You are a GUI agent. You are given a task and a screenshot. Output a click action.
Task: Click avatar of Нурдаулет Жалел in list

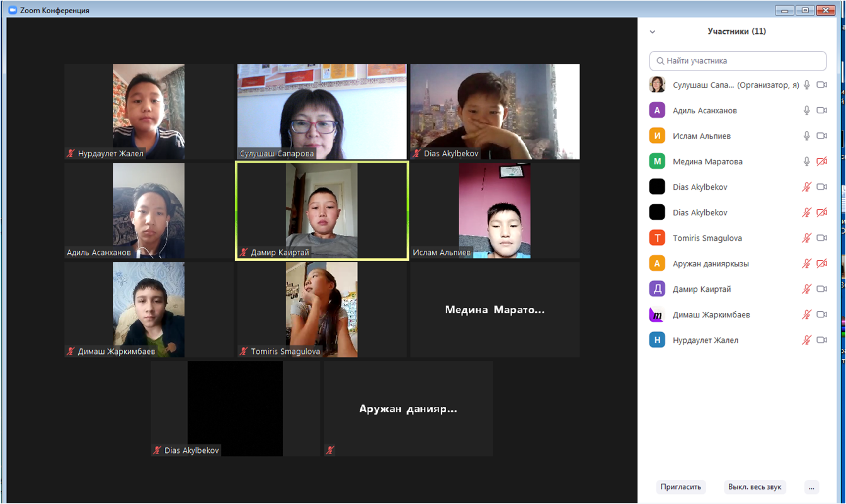tap(657, 340)
